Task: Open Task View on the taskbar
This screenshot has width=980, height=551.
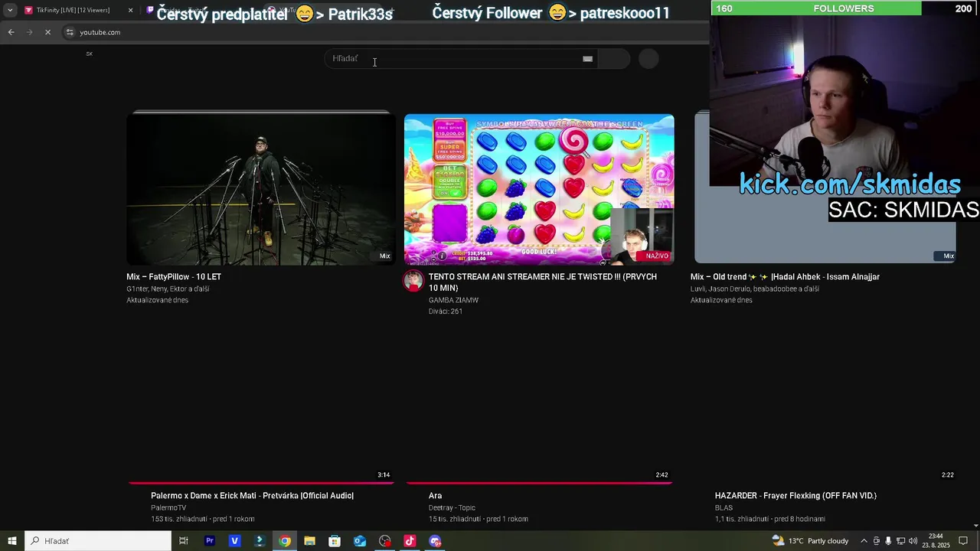Action: point(184,541)
